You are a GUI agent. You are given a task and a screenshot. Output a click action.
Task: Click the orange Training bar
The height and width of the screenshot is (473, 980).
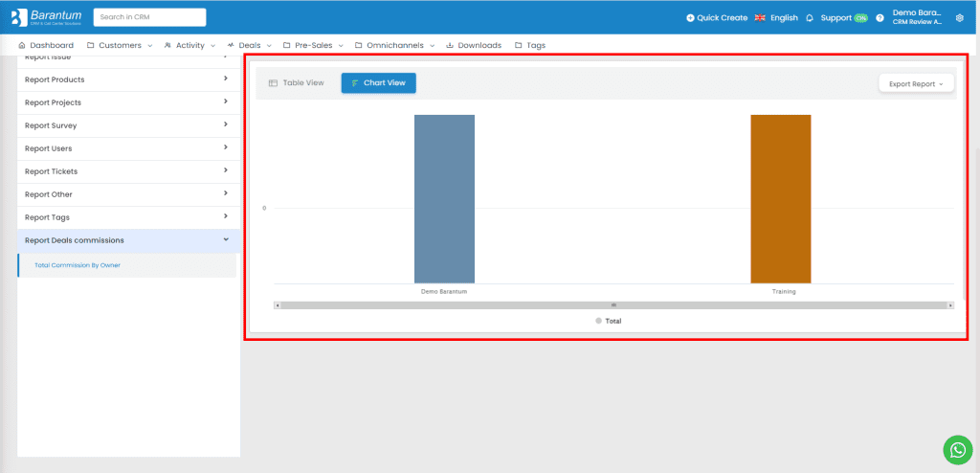tap(780, 198)
